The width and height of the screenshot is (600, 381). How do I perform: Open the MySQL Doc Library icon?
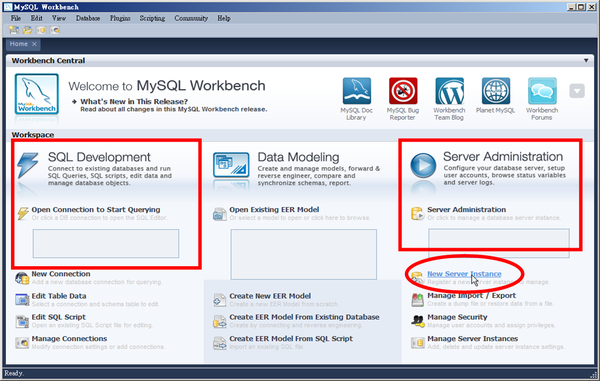pos(357,91)
